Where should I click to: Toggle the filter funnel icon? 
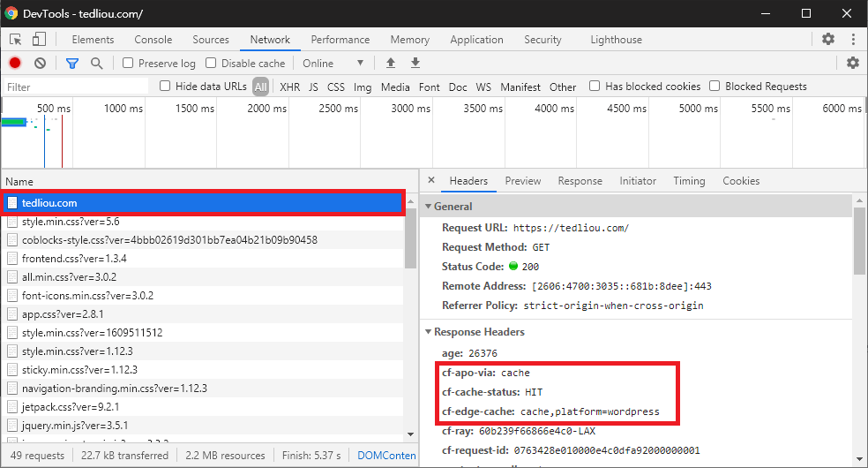point(72,64)
